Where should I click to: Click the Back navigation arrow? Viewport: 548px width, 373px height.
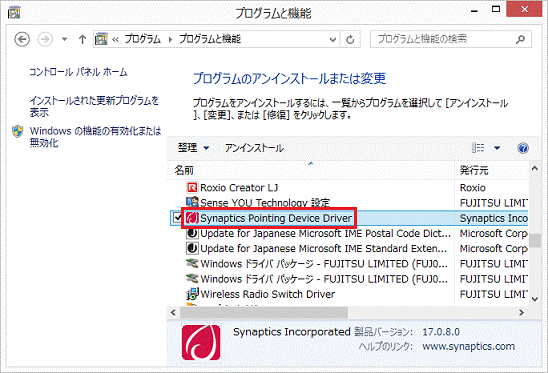click(22, 39)
